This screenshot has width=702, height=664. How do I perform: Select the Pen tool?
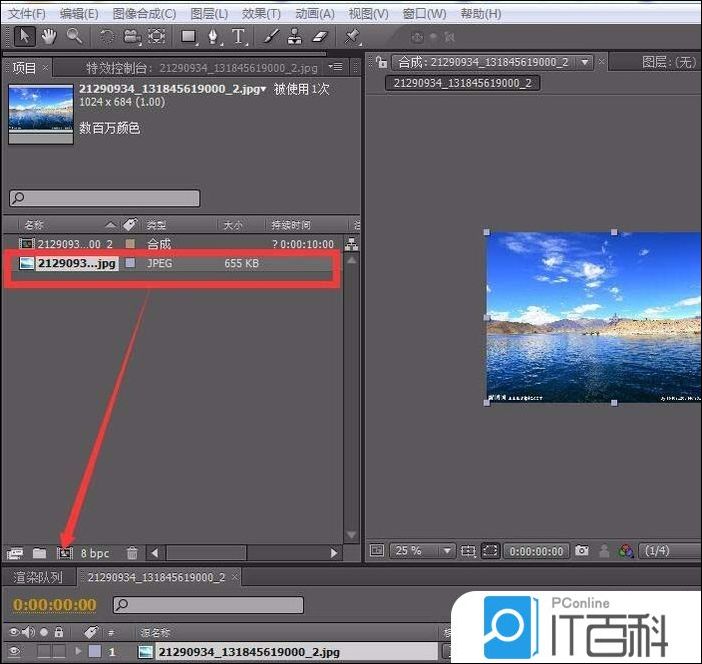click(x=213, y=36)
